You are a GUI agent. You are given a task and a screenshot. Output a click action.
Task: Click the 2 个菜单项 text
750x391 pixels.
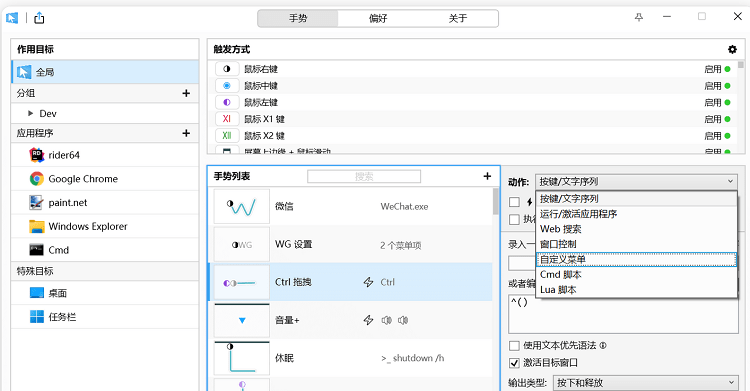[x=401, y=246]
